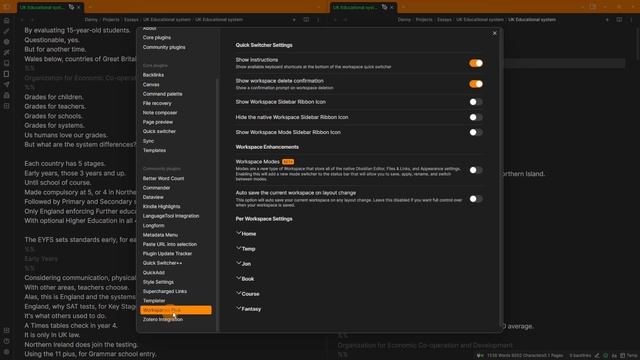Screen dimensions: 640x360
Task: Select Supercharged Links plugin settings
Action: pos(165,291)
